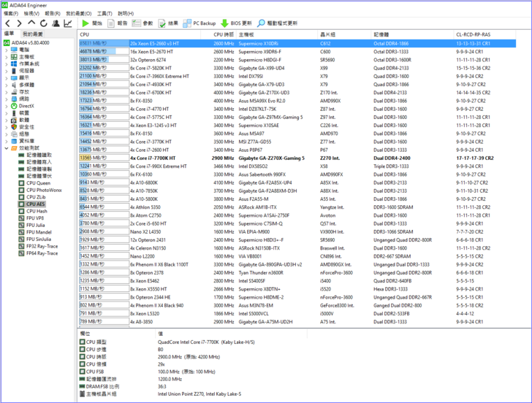Click the 報告 report toolbar button
The width and height of the screenshot is (532, 403).
(x=118, y=23)
